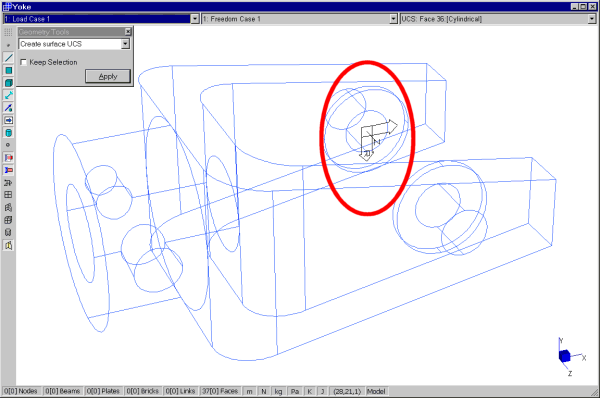Select the teal double-headed arrow tool
Image resolution: width=600 pixels, height=398 pixels.
click(x=8, y=95)
